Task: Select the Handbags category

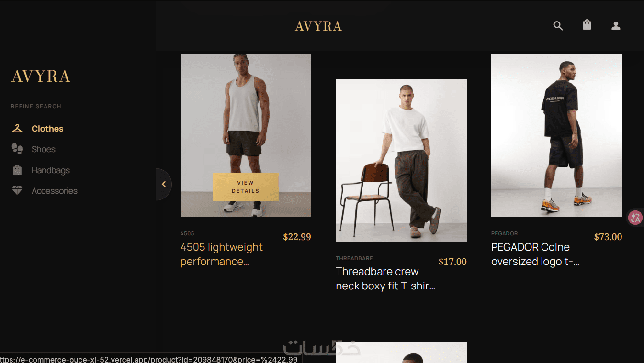Action: 51,170
